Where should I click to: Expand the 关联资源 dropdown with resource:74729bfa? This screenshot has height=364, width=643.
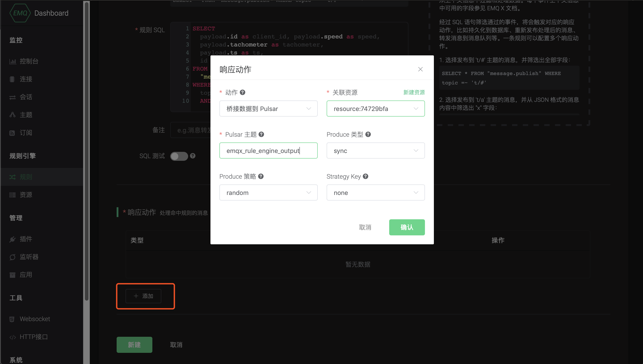(x=375, y=109)
